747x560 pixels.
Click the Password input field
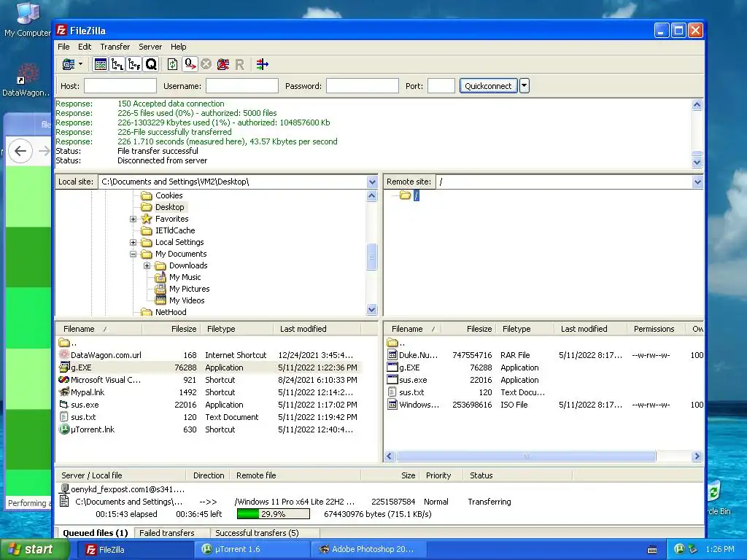pos(363,86)
